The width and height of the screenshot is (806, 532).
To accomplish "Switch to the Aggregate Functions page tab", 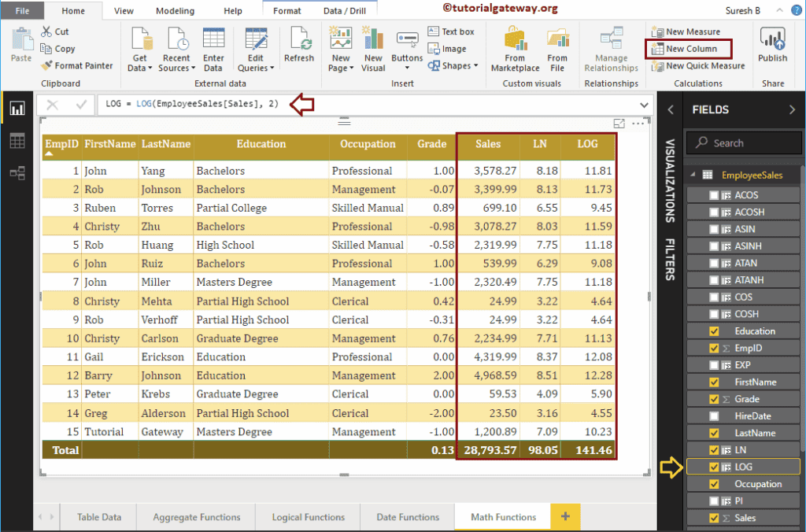I will [197, 517].
